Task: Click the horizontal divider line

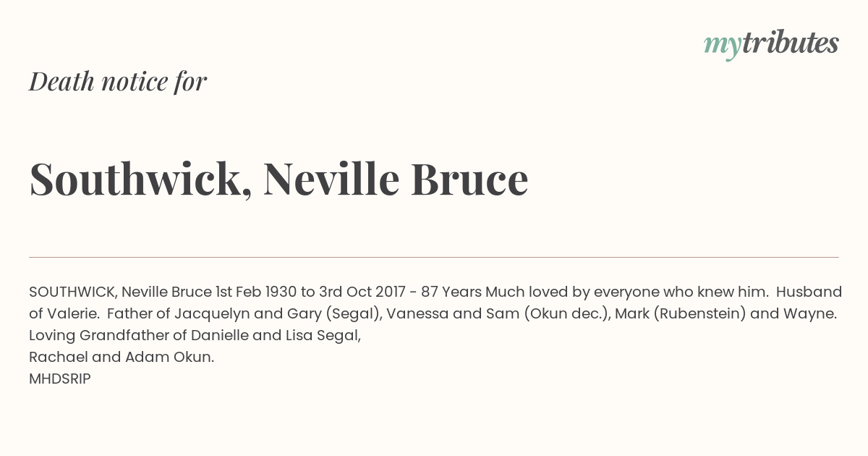Action: [434, 257]
